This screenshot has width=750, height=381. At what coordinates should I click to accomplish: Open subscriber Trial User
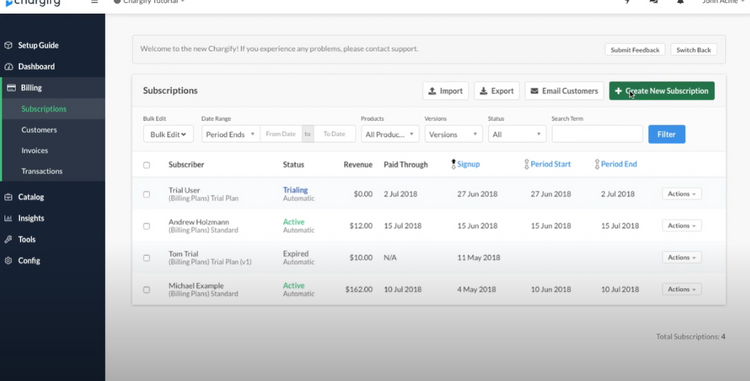tap(184, 190)
